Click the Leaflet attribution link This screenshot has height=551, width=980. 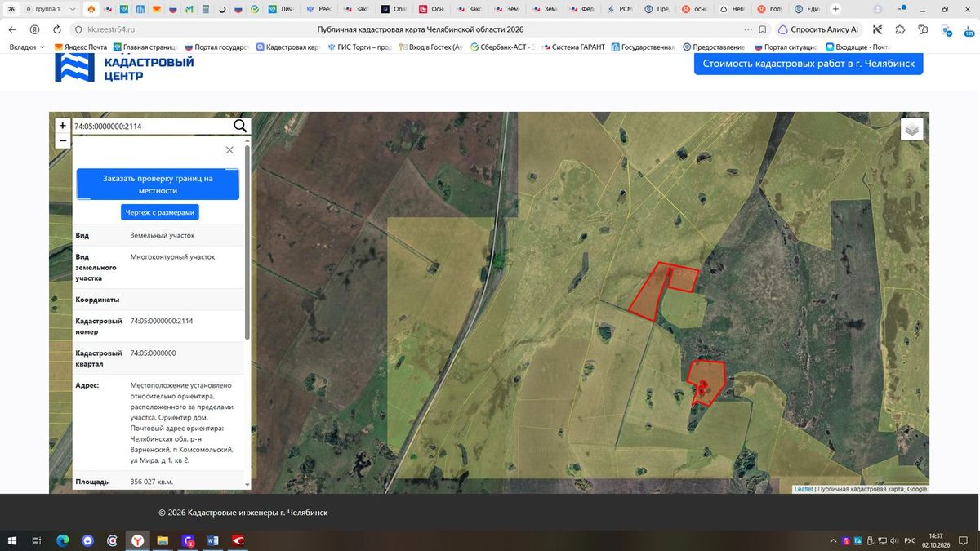tap(804, 489)
